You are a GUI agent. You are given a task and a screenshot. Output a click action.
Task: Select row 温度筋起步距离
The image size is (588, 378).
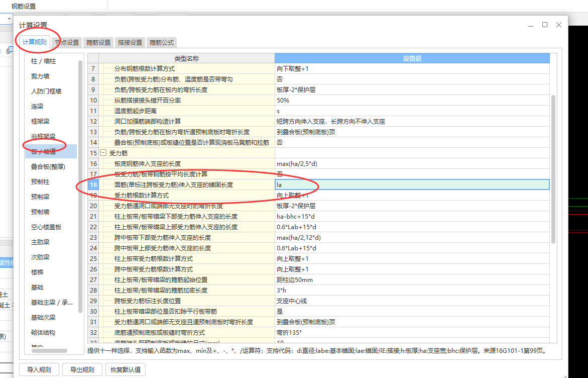click(186, 111)
